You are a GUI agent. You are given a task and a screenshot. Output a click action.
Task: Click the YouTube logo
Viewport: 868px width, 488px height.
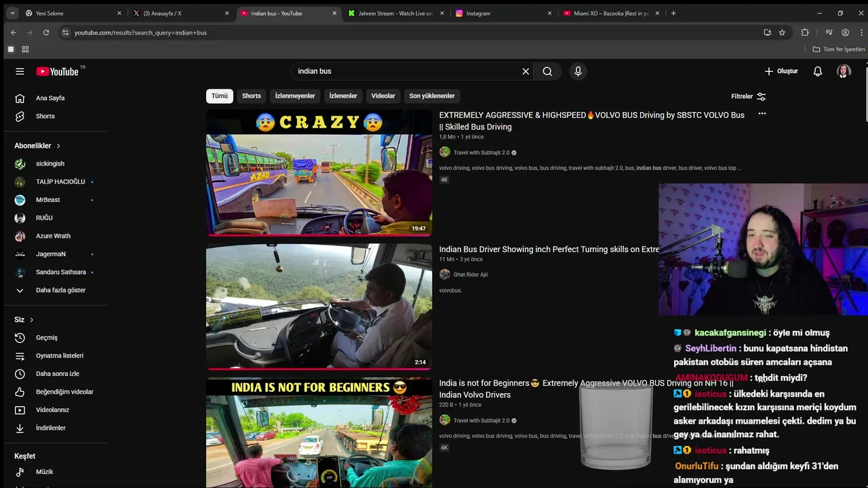(58, 71)
